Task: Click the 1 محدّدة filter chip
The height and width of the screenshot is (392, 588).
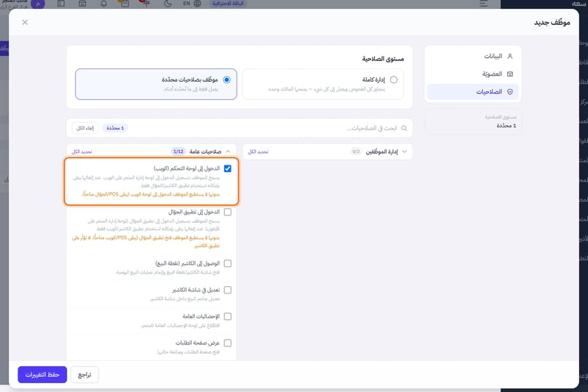Action: click(x=115, y=128)
